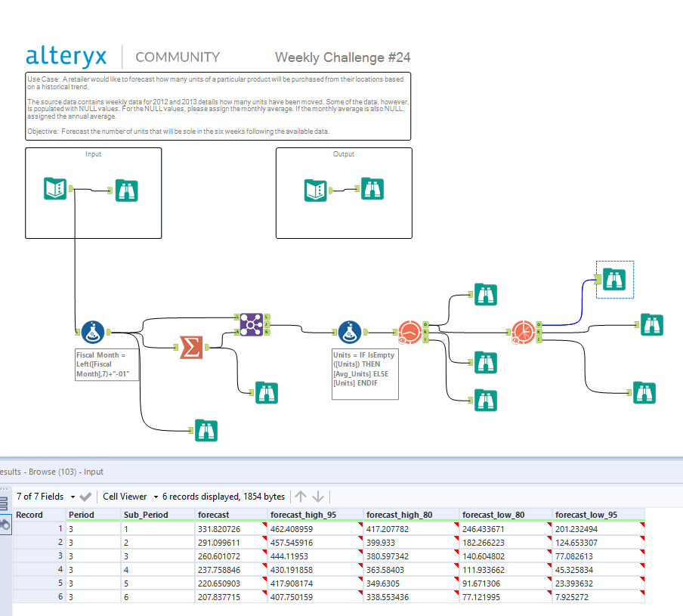
Task: Click the forecast_high_95 column header
Action: [x=315, y=515]
